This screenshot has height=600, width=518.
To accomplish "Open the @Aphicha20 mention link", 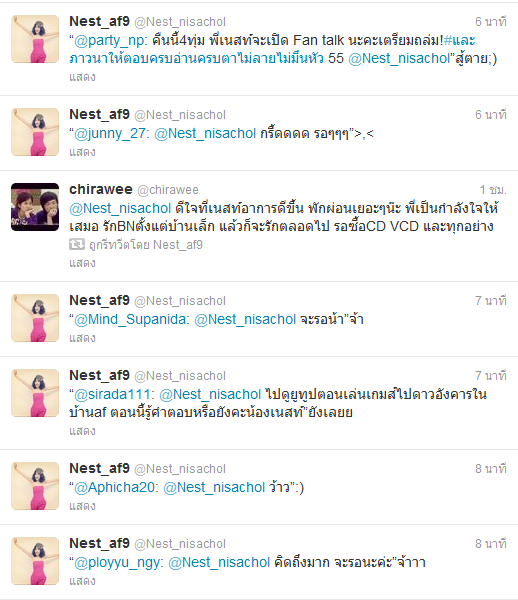I will coord(114,488).
